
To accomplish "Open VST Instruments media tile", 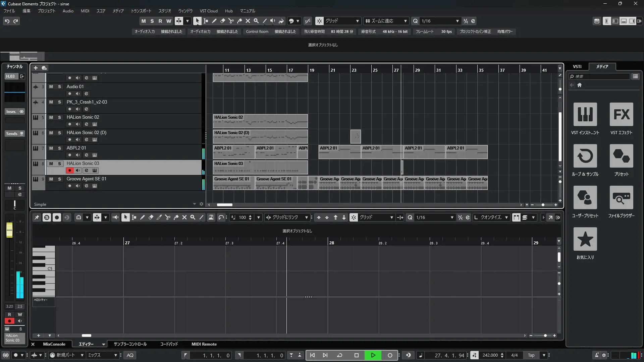I will pos(585,115).
